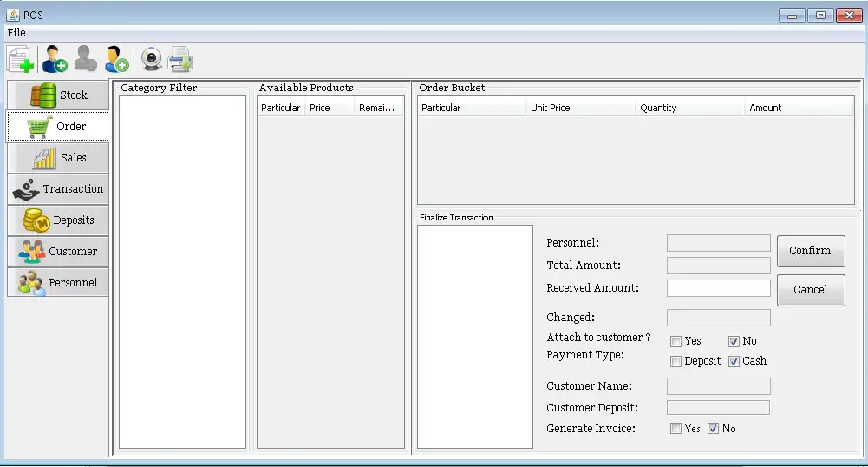This screenshot has height=467, width=868.
Task: Maximize the POS window
Action: click(820, 16)
